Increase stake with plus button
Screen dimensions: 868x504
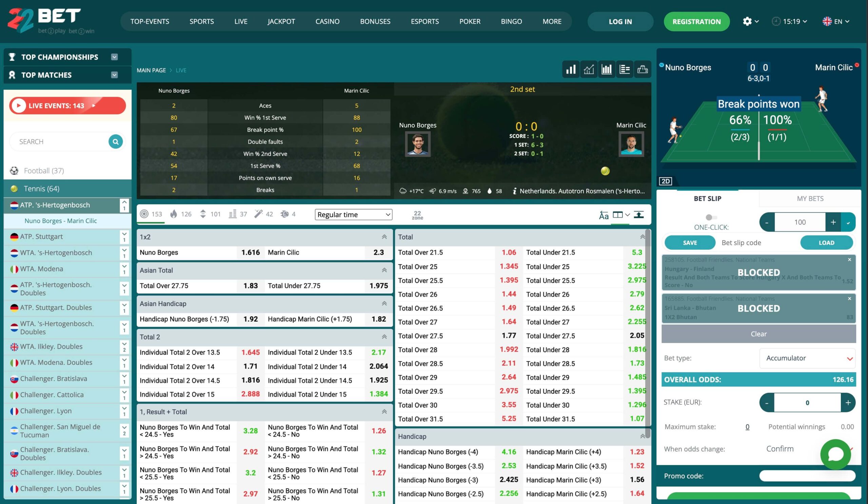pos(848,402)
